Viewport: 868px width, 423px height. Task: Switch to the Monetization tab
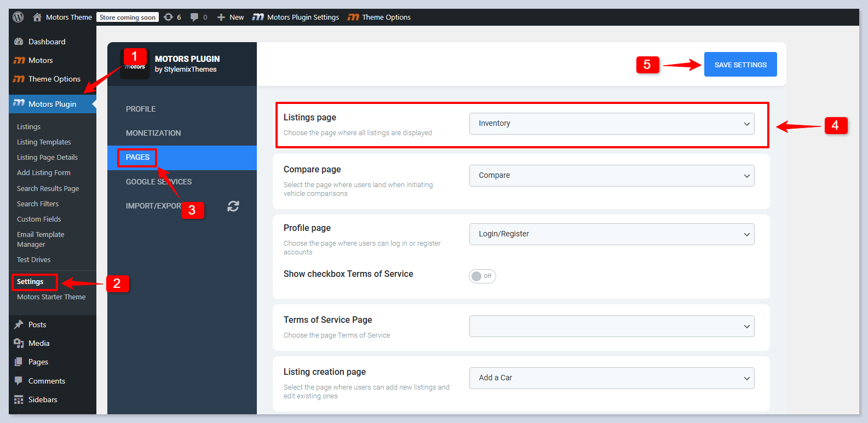click(x=153, y=133)
